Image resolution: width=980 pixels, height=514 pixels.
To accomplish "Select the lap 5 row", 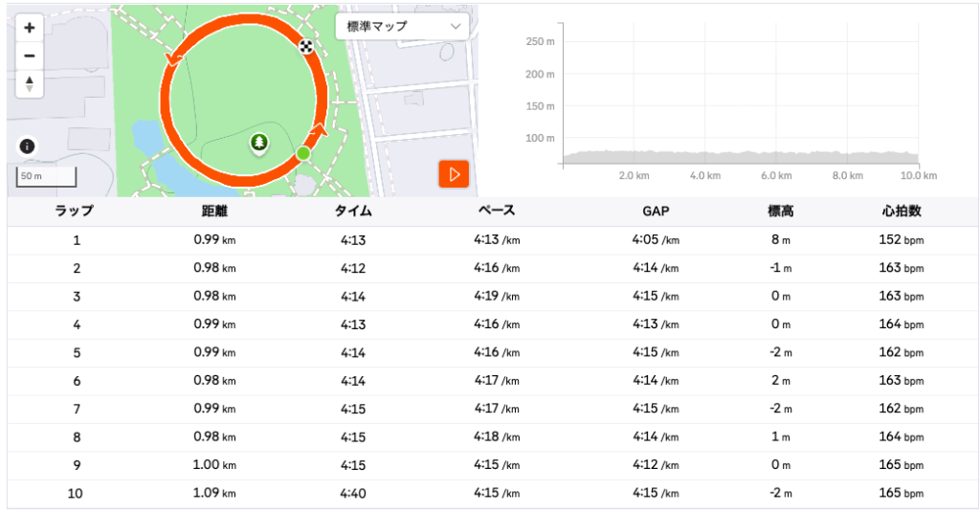I will coord(490,352).
